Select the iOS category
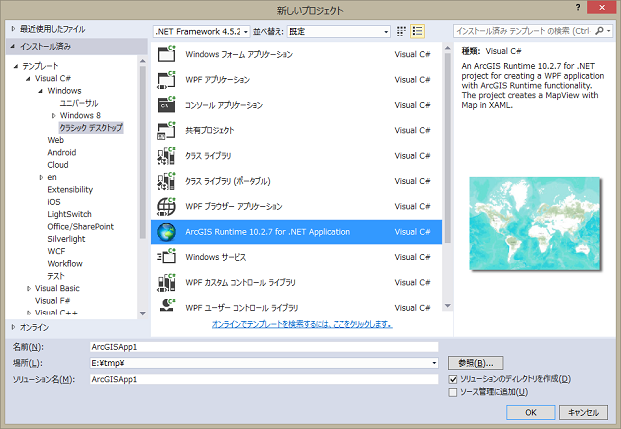This screenshot has height=429, width=621. (54, 202)
